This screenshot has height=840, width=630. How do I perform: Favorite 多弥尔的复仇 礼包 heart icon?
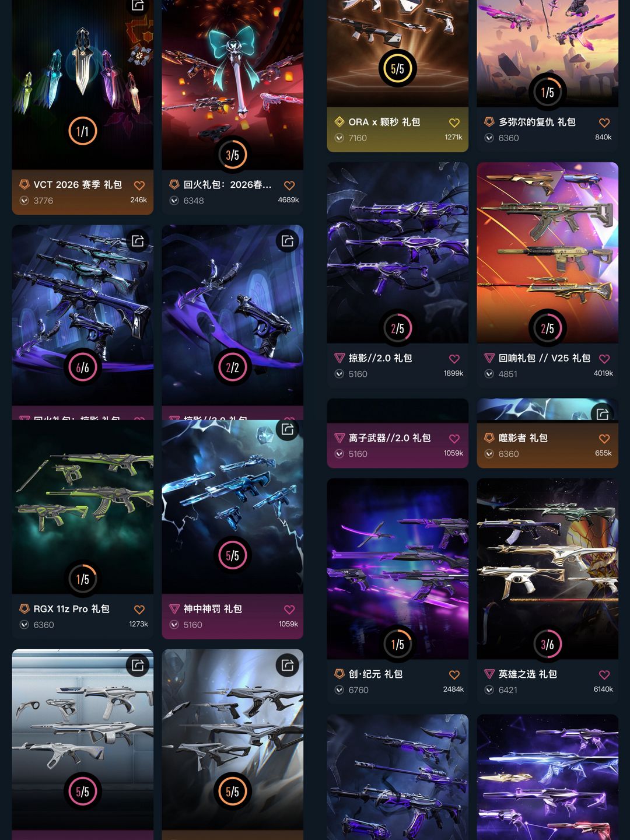tap(604, 123)
